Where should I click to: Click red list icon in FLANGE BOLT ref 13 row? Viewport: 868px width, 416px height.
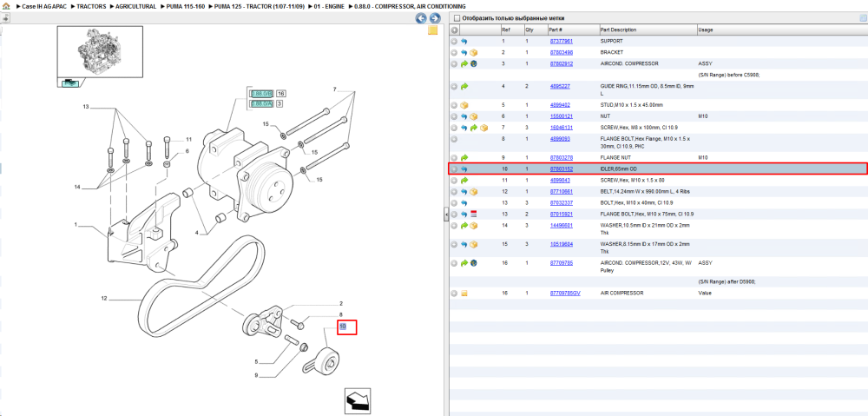click(x=474, y=214)
